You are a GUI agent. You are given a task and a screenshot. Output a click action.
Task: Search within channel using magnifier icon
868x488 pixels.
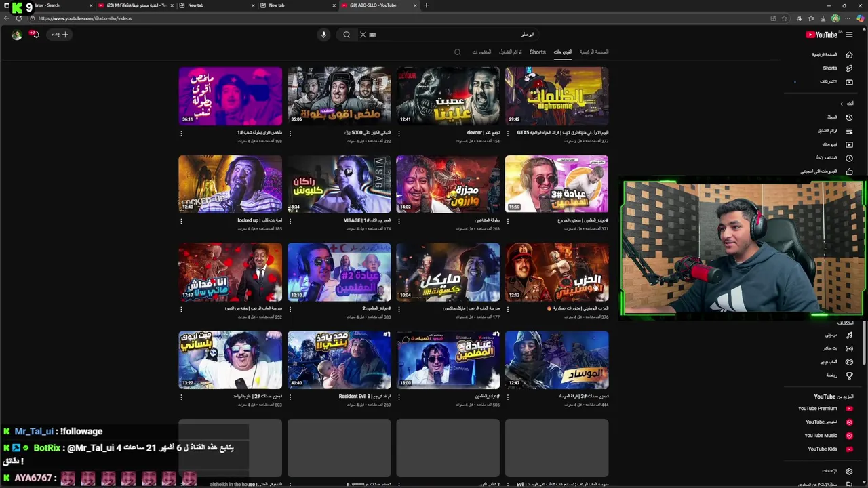458,52
